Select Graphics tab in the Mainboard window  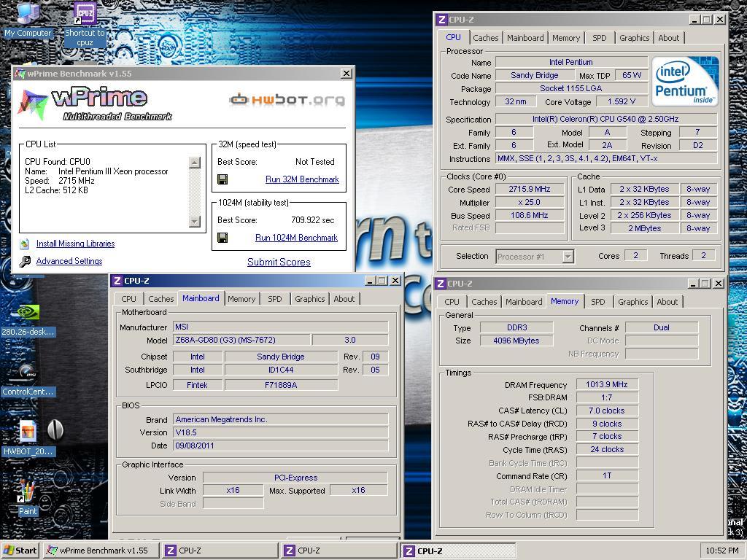[x=309, y=299]
